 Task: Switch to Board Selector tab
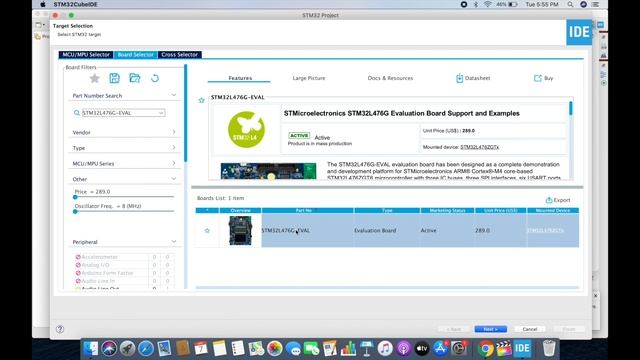click(x=136, y=55)
